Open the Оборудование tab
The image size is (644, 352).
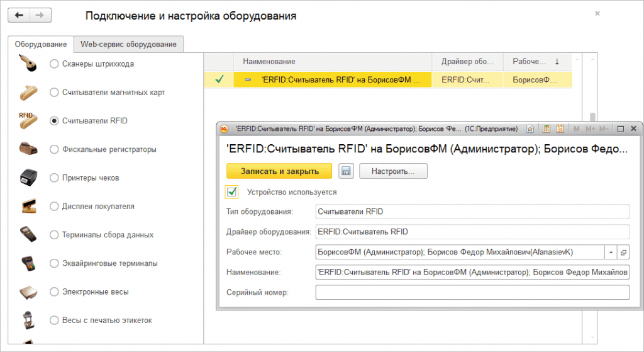point(41,44)
